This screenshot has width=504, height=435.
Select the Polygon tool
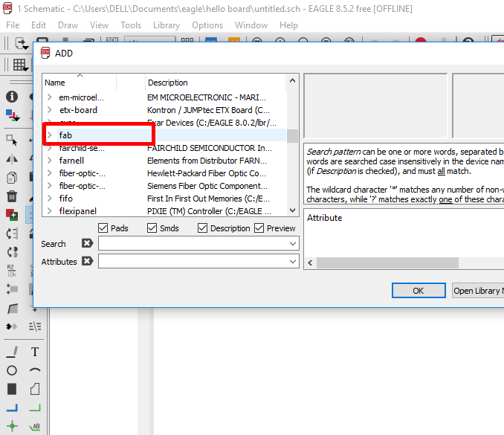coord(35,389)
